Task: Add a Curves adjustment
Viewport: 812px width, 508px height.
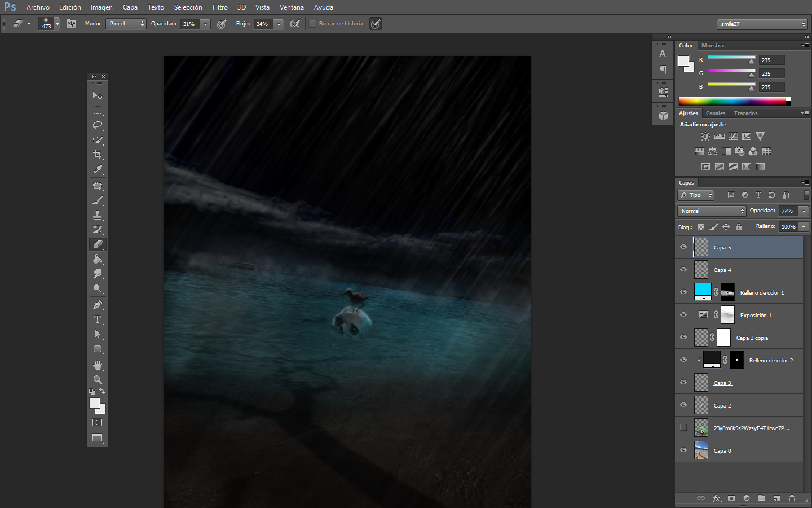Action: [733, 137]
